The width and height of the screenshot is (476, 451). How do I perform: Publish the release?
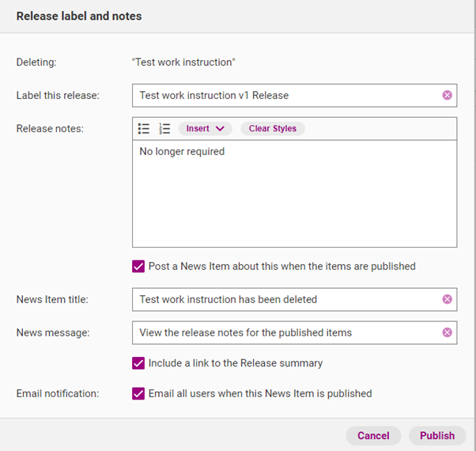[x=437, y=435]
